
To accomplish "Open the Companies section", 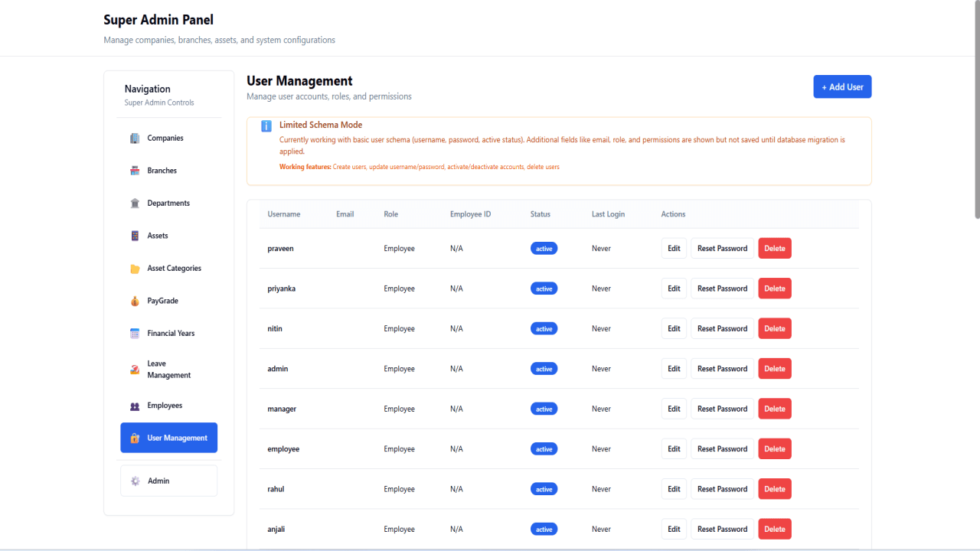I will point(168,139).
